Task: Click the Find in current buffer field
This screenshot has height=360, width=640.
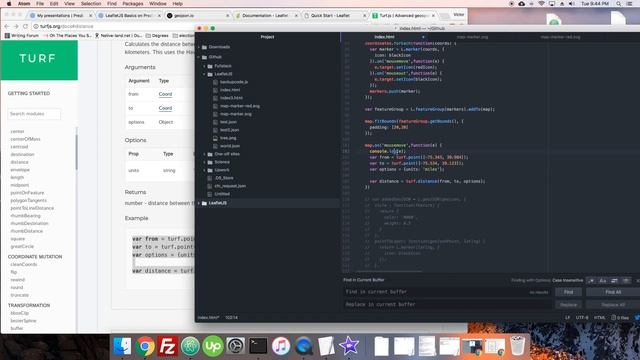Action: click(448, 292)
